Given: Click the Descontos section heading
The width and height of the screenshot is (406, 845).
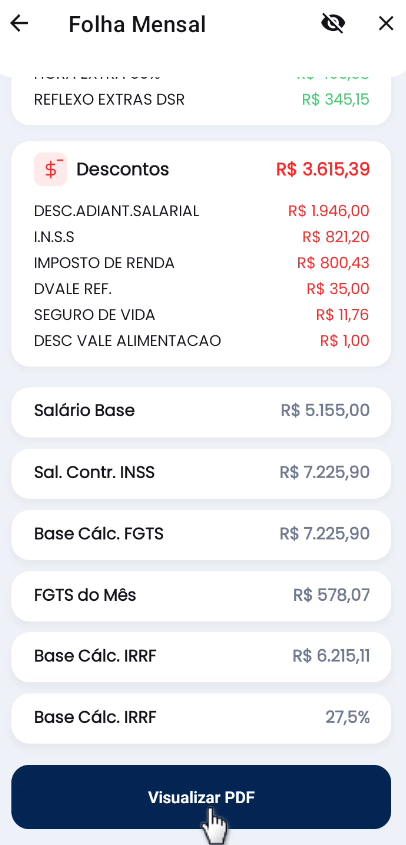Looking at the screenshot, I should click(122, 169).
